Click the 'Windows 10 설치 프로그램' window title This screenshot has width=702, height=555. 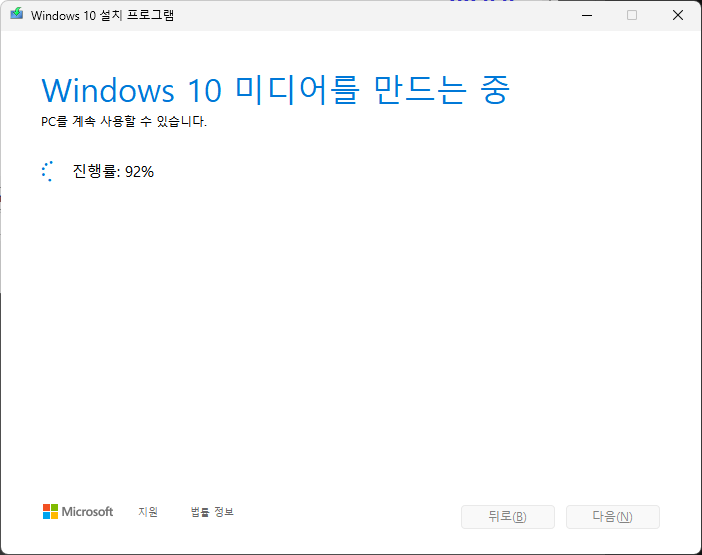[x=102, y=15]
